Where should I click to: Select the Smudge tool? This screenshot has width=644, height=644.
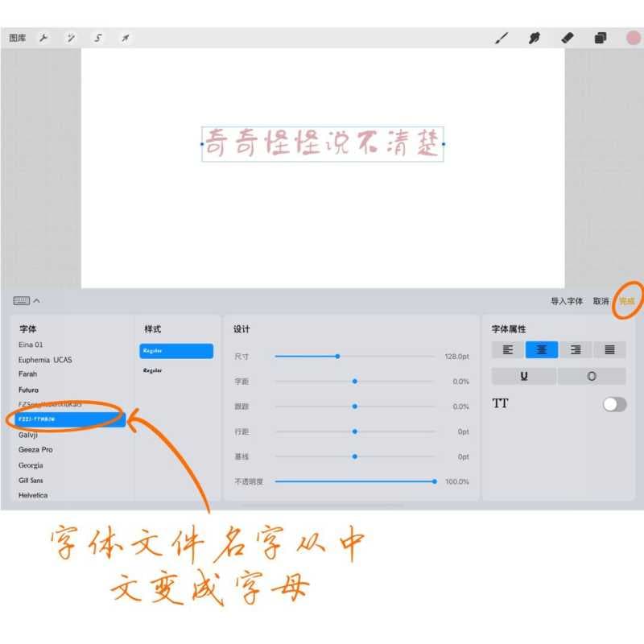(535, 37)
